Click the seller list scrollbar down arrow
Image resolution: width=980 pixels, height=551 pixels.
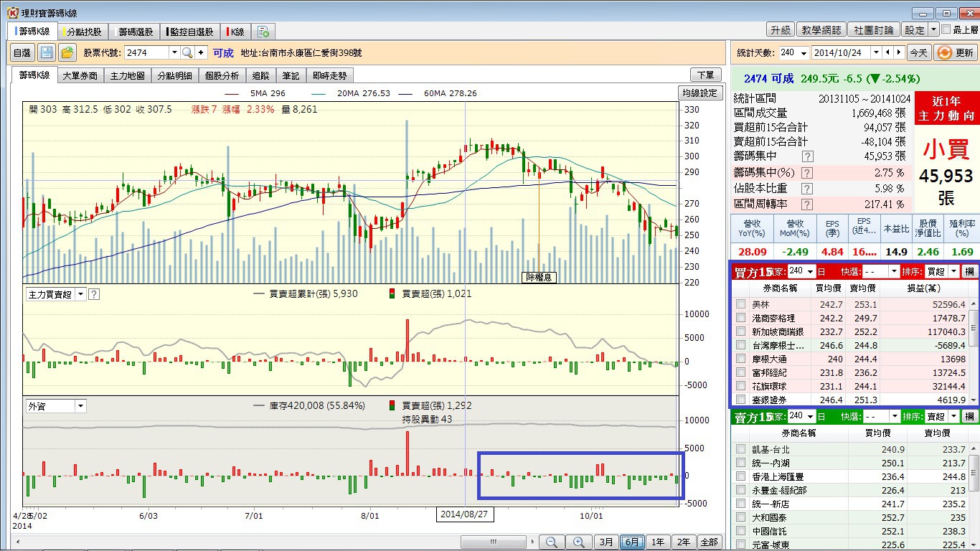point(974,545)
